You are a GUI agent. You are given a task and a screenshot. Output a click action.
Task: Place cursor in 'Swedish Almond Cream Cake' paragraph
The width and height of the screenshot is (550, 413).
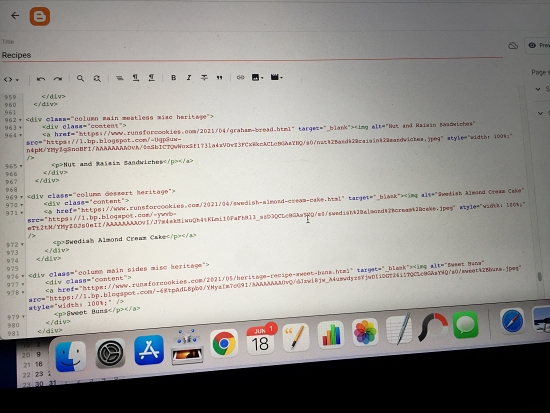pos(115,239)
